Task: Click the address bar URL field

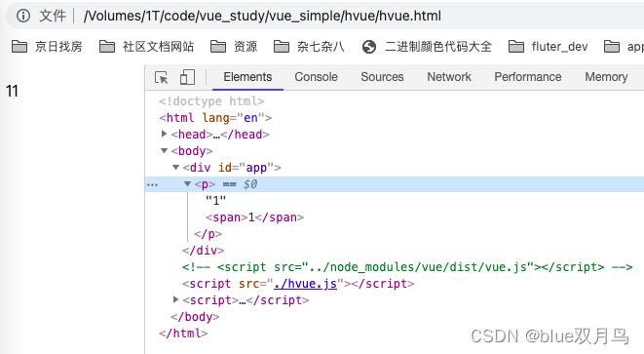Action: 262,16
